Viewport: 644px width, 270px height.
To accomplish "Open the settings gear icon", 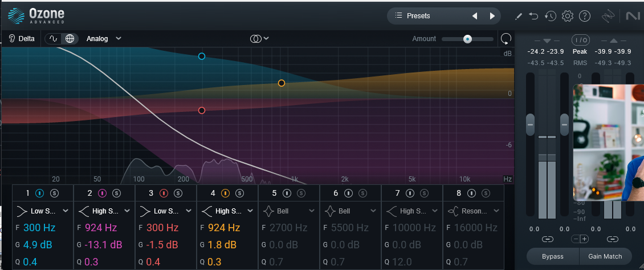I will click(568, 16).
